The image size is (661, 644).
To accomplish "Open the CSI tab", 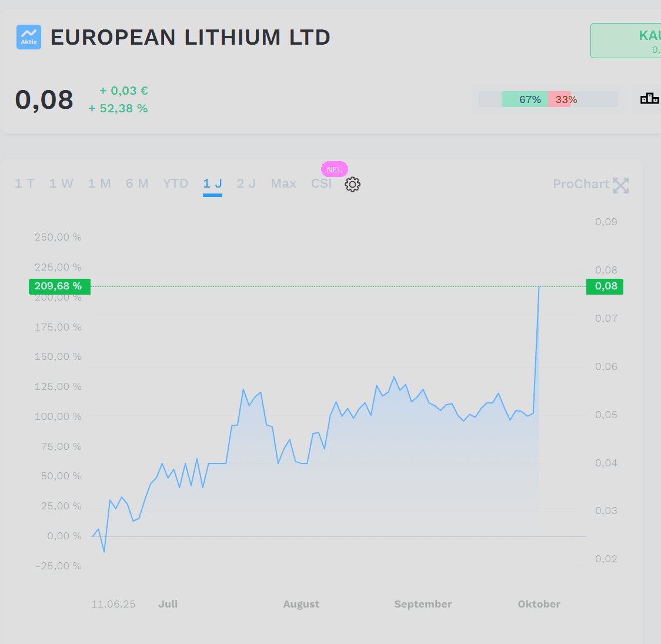I will tap(321, 183).
